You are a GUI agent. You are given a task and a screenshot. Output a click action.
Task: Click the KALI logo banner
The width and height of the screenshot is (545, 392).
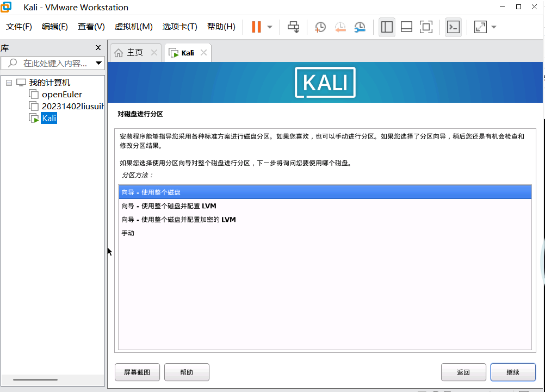click(x=325, y=82)
